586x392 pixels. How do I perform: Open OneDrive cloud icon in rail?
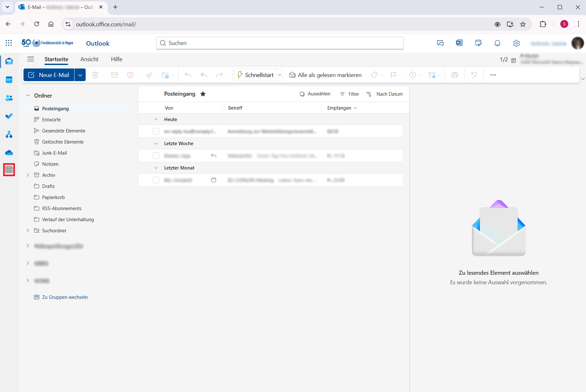(x=9, y=153)
